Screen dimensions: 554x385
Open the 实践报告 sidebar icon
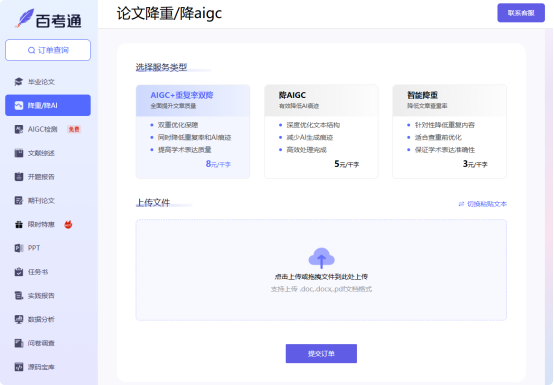click(18, 295)
